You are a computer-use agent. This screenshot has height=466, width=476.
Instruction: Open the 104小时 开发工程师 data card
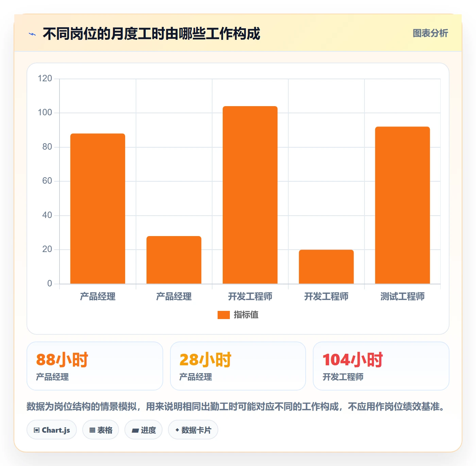(x=381, y=366)
